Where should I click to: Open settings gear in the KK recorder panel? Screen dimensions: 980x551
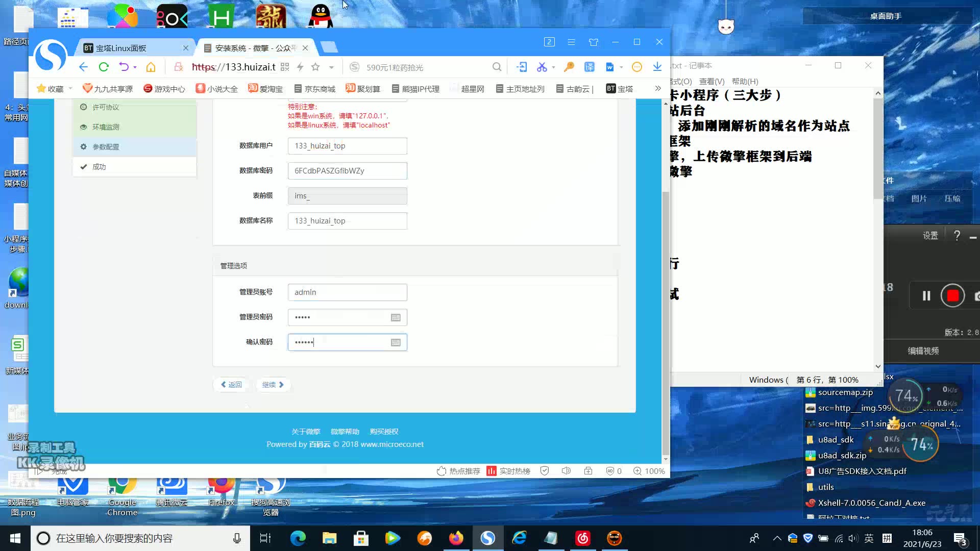[930, 235]
